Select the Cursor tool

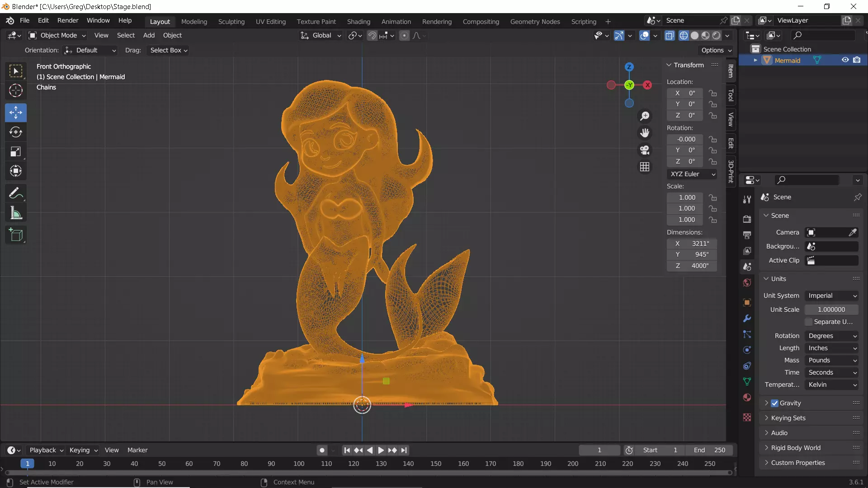[x=16, y=90]
